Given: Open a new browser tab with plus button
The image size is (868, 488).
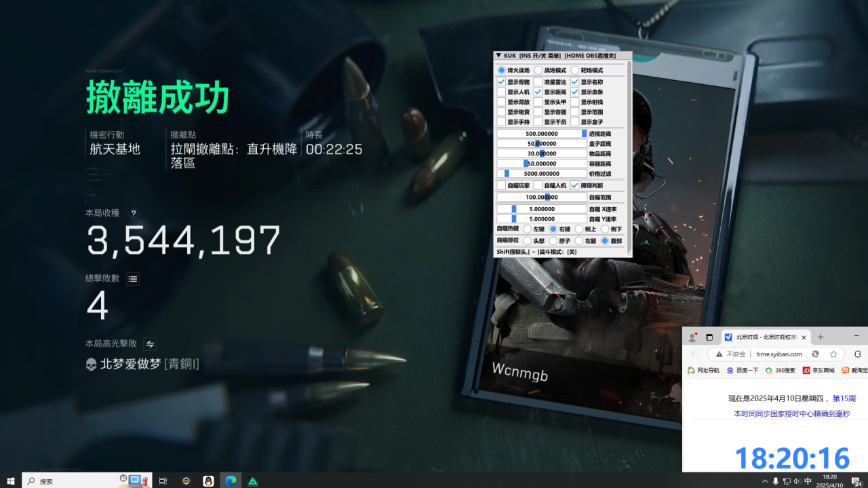Looking at the screenshot, I should (820, 337).
